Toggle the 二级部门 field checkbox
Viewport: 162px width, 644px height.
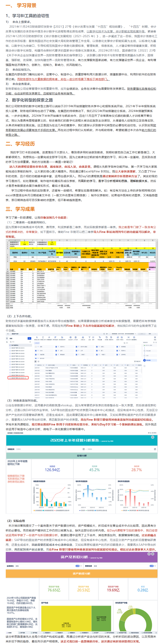coord(76,354)
